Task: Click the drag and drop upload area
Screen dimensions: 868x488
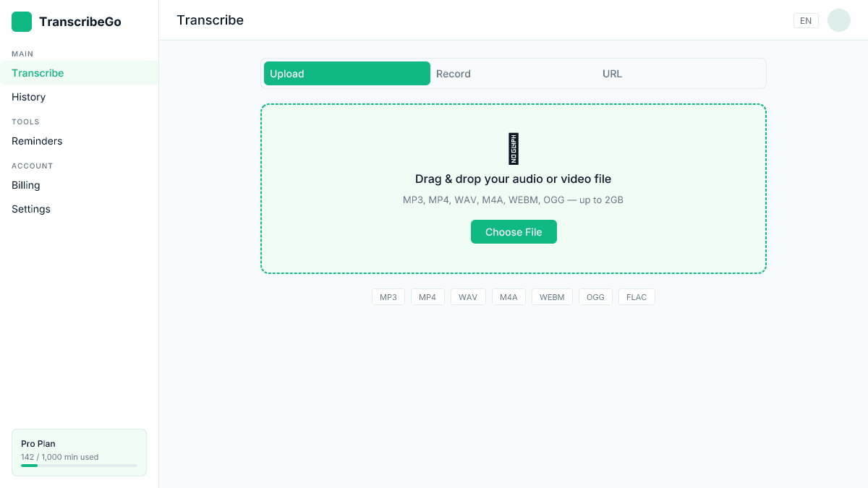Action: click(x=514, y=189)
